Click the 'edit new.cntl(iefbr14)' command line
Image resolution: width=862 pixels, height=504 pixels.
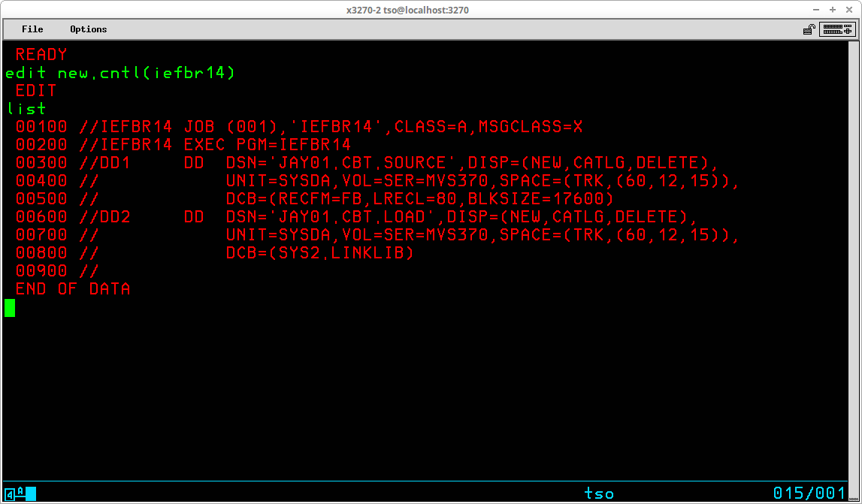[119, 73]
